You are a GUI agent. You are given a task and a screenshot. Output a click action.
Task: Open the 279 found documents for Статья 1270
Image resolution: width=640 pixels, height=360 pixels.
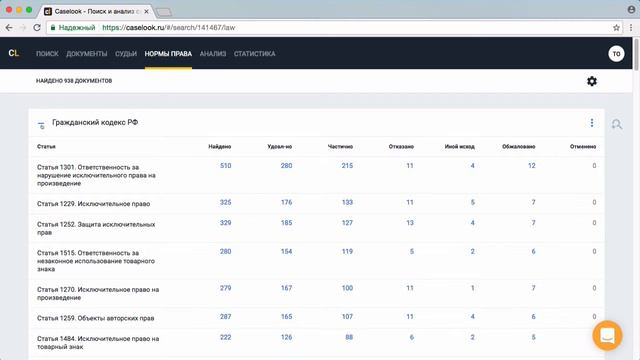pos(225,288)
